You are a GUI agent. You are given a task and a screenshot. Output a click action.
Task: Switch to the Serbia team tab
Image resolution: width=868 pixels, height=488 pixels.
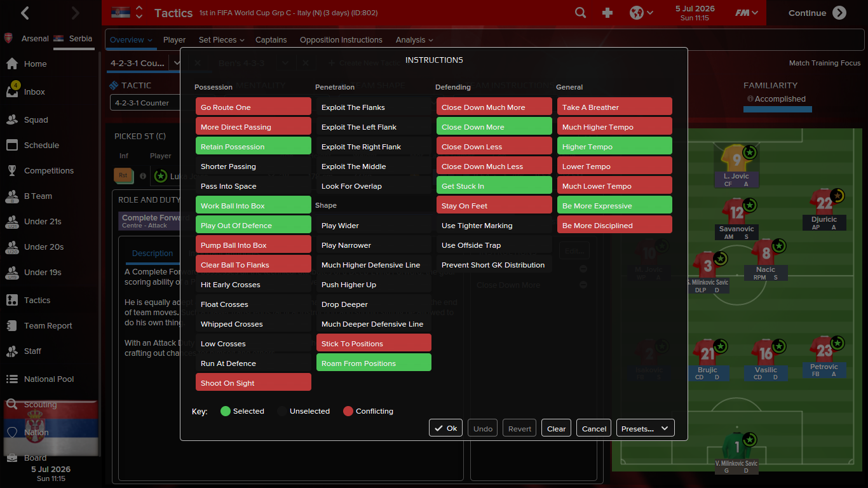coord(74,38)
